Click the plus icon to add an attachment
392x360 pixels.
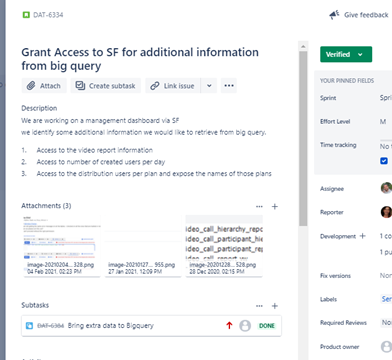pyautogui.click(x=275, y=207)
